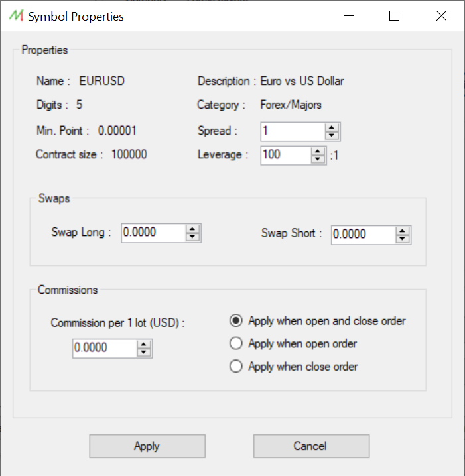Screen dimensions: 465x476
Task: Raise Swap Short with the up arrow
Action: (x=403, y=231)
